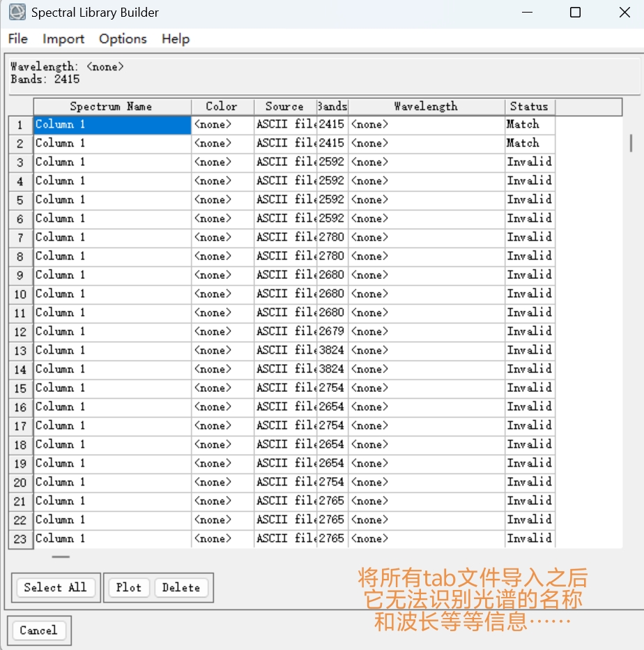Viewport: 644px width, 650px height.
Task: Click the 2415 bands cell in row 2
Action: pos(332,144)
